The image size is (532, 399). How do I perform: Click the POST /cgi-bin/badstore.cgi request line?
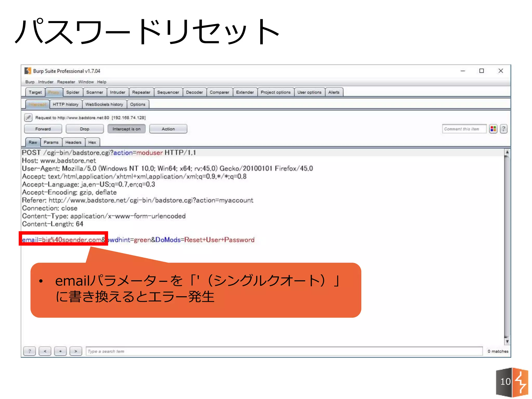(x=109, y=152)
